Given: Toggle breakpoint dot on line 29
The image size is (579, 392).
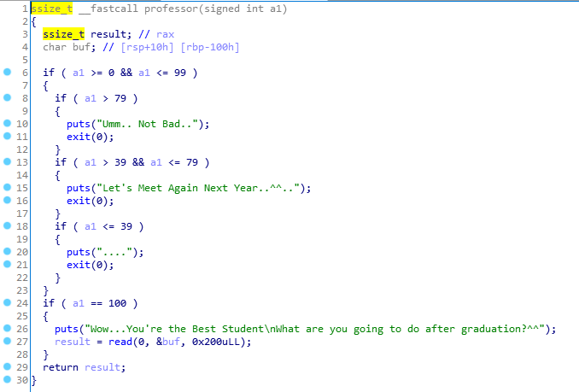Looking at the screenshot, I should (x=7, y=366).
